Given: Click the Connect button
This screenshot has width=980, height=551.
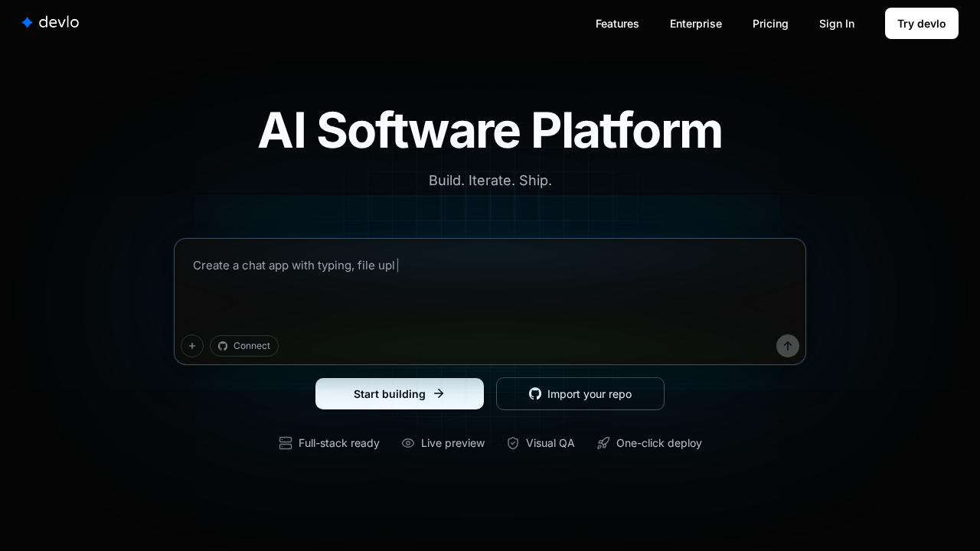Looking at the screenshot, I should (x=244, y=346).
